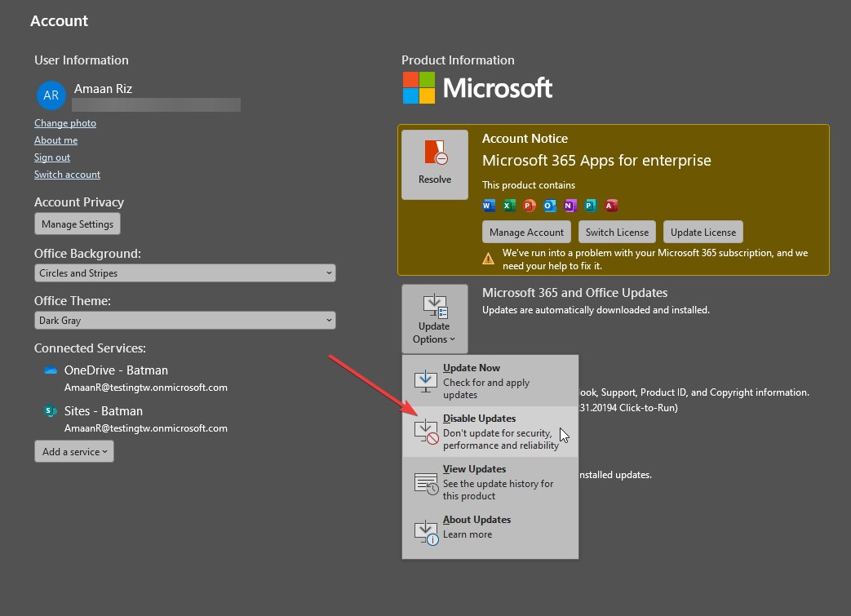Click the PowerPoint icon in the product list
The image size is (851, 616).
[528, 206]
